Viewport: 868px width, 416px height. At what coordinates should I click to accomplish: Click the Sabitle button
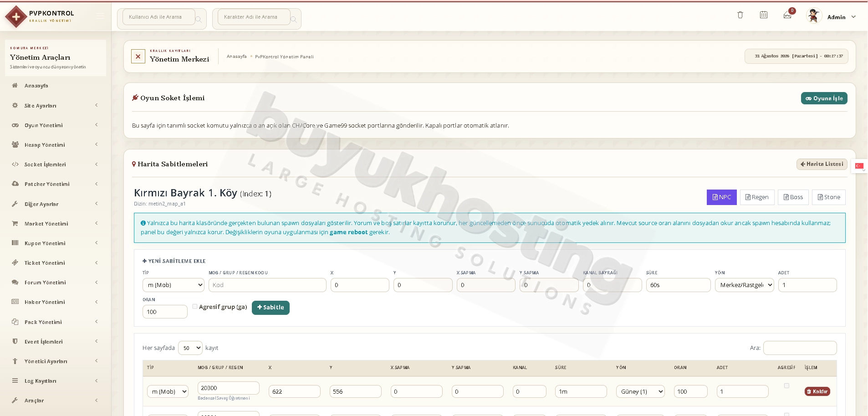tap(271, 308)
